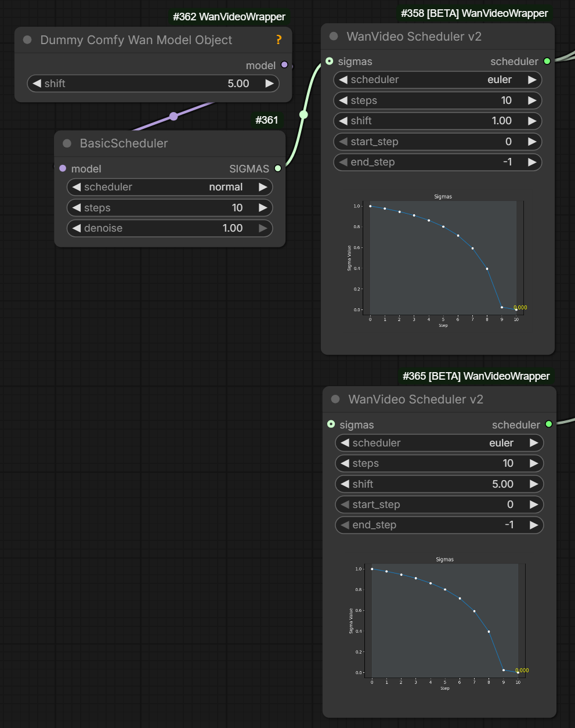575x728 pixels.
Task: Click the orange question mark on Dummy Comfy Wan Model Object
Action: click(x=279, y=40)
